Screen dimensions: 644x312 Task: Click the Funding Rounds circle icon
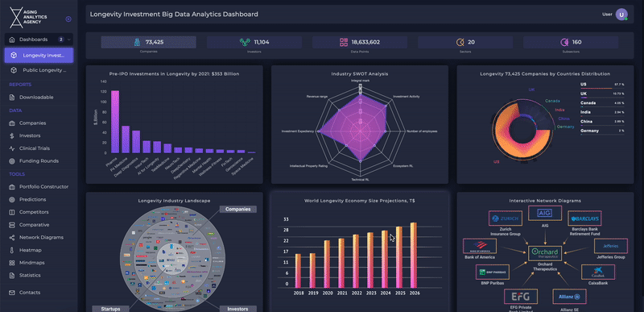pos(11,161)
